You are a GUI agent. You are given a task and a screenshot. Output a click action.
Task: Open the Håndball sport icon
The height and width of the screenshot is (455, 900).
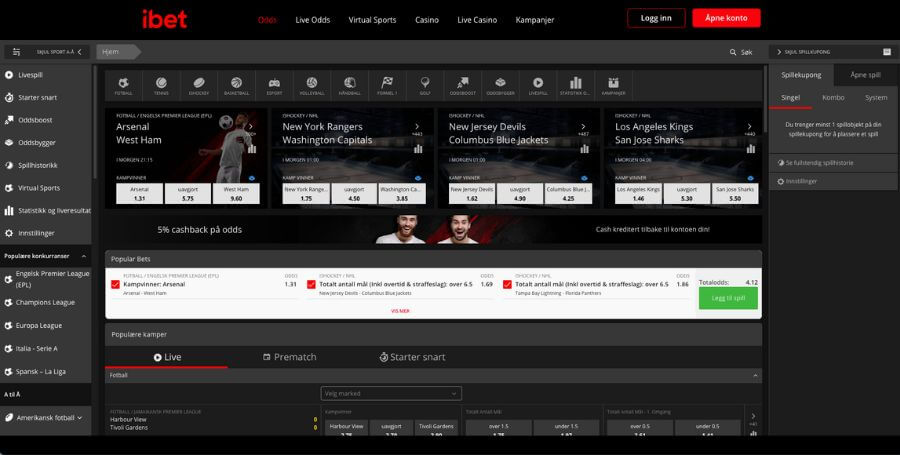pyautogui.click(x=350, y=85)
